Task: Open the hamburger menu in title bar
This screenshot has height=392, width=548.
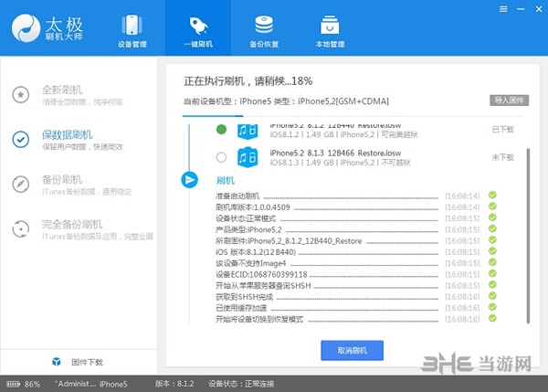Action: pos(503,9)
